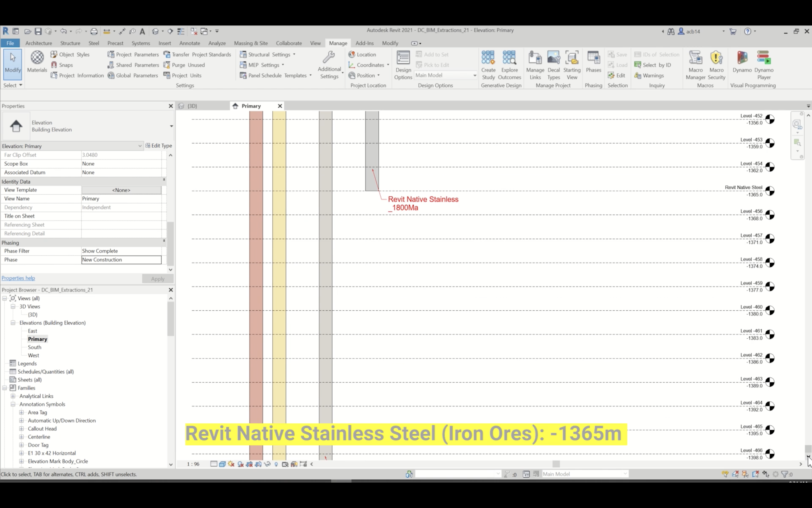Open Macro Manager
The width and height of the screenshot is (812, 508).
tap(696, 65)
